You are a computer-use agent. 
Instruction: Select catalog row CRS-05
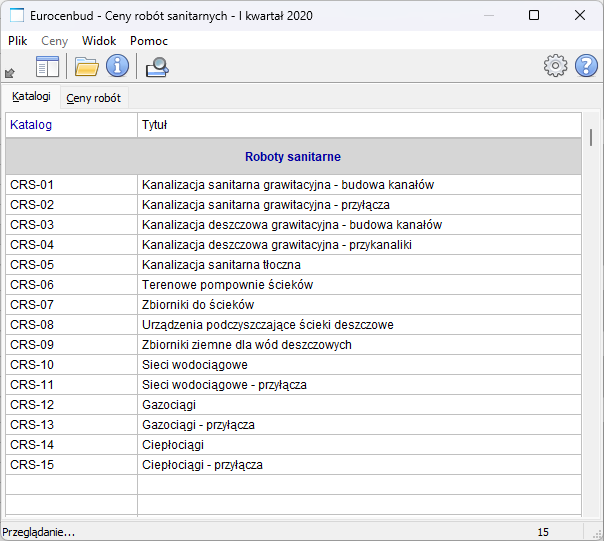click(x=32, y=265)
